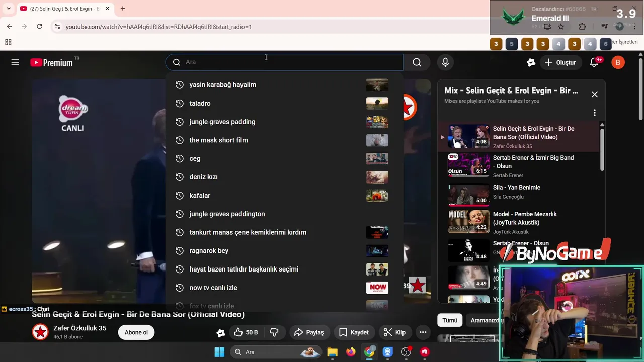Switch to Chrome in the taskbar
Screen dimensions: 644x362
tap(369, 352)
